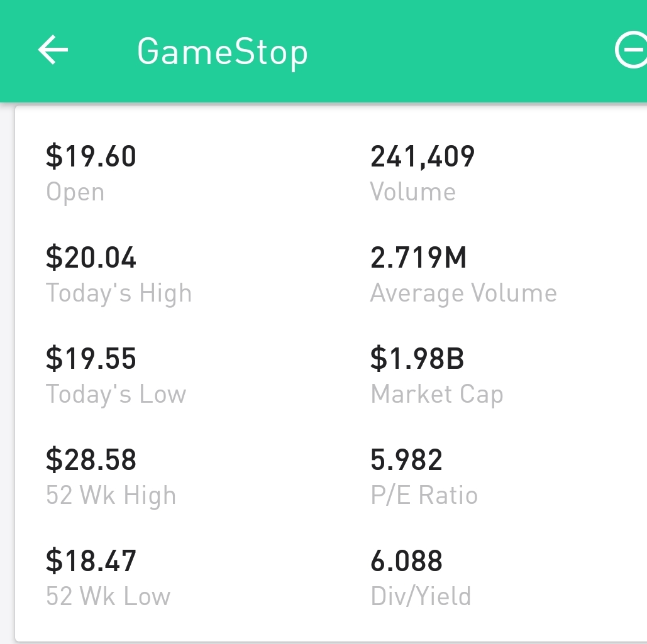Tap the $20.04 Today's High value
This screenshot has width=647, height=644.
91,258
